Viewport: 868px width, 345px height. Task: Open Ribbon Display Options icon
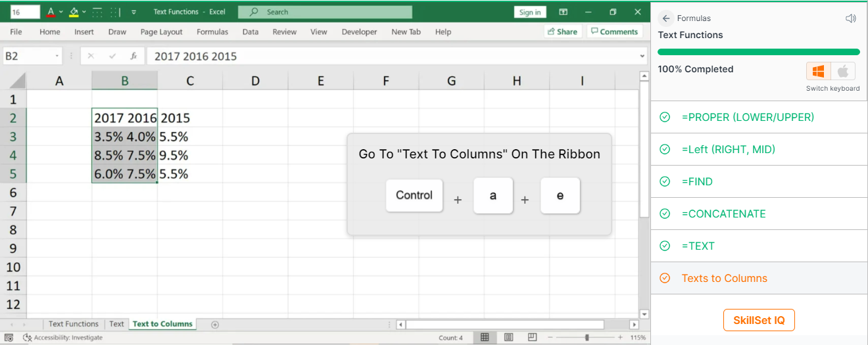pyautogui.click(x=563, y=12)
